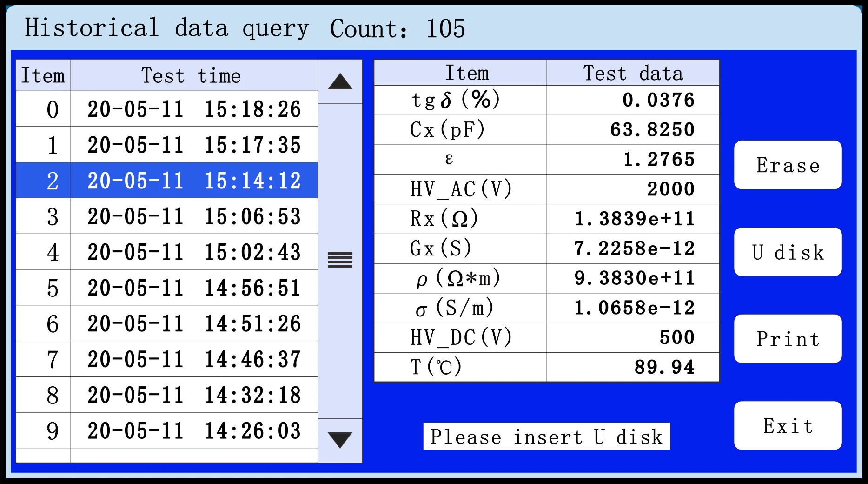The image size is (868, 484).
Task: Click the Cx value 63.8250
Action: click(x=633, y=130)
